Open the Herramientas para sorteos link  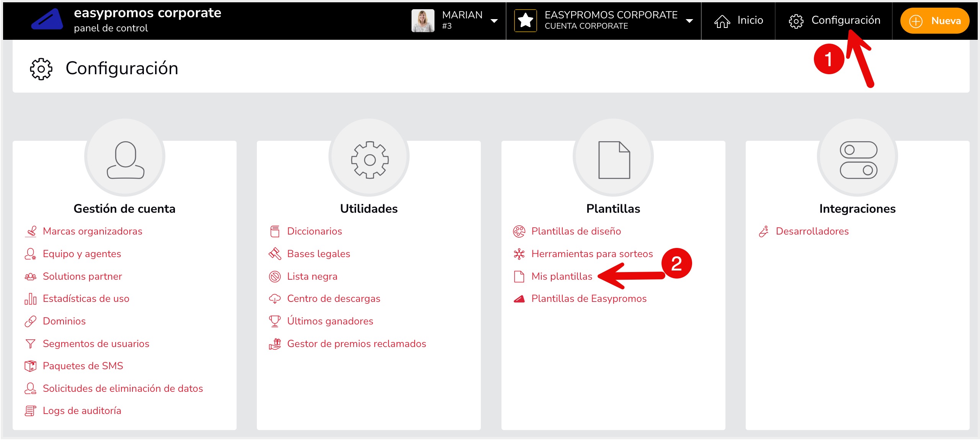click(592, 254)
